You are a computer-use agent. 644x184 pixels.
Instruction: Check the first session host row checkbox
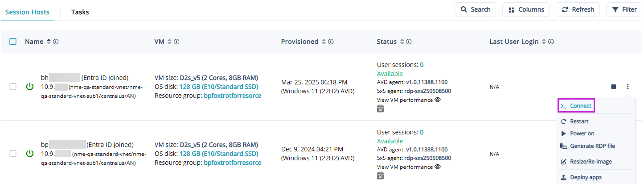tap(13, 87)
